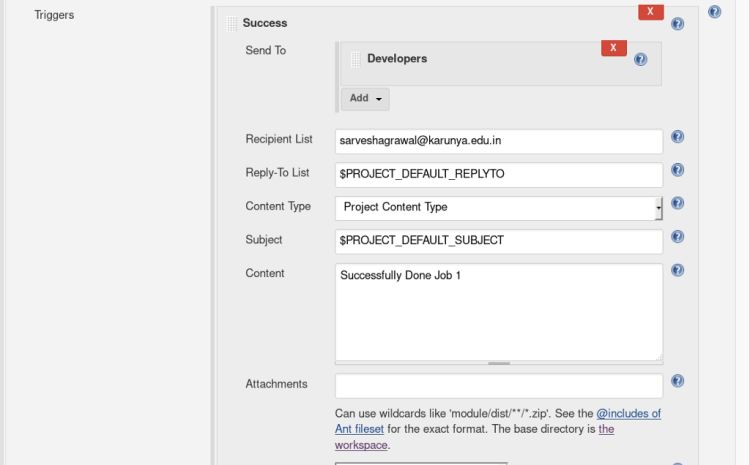Click inside the Content text area

pos(498,310)
